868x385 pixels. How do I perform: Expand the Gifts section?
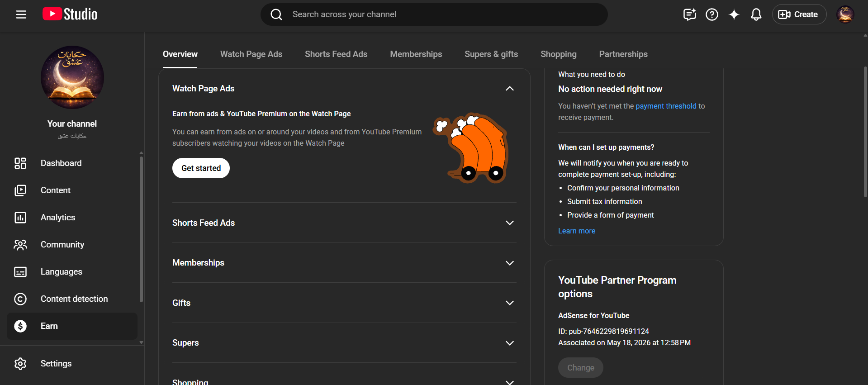(x=510, y=303)
